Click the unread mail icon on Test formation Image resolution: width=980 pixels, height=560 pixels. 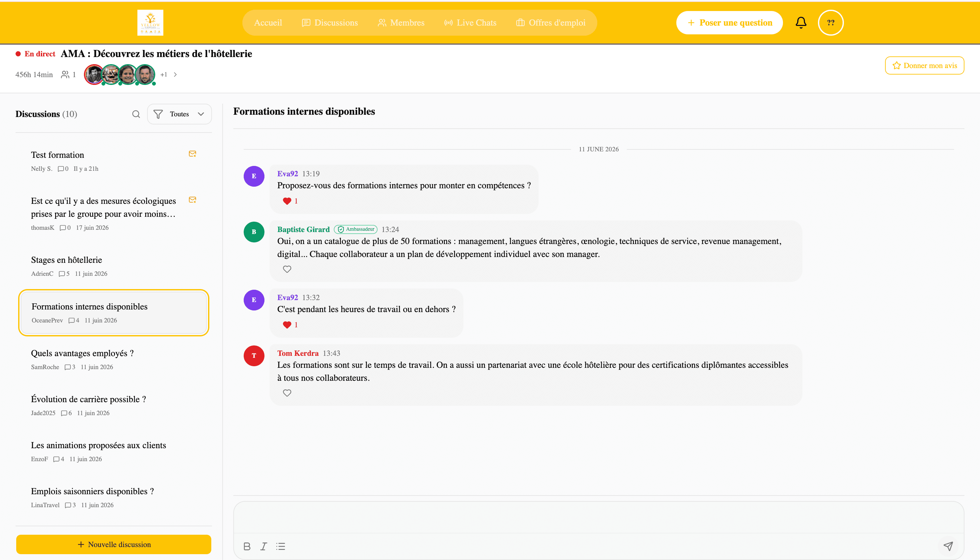[x=192, y=154]
